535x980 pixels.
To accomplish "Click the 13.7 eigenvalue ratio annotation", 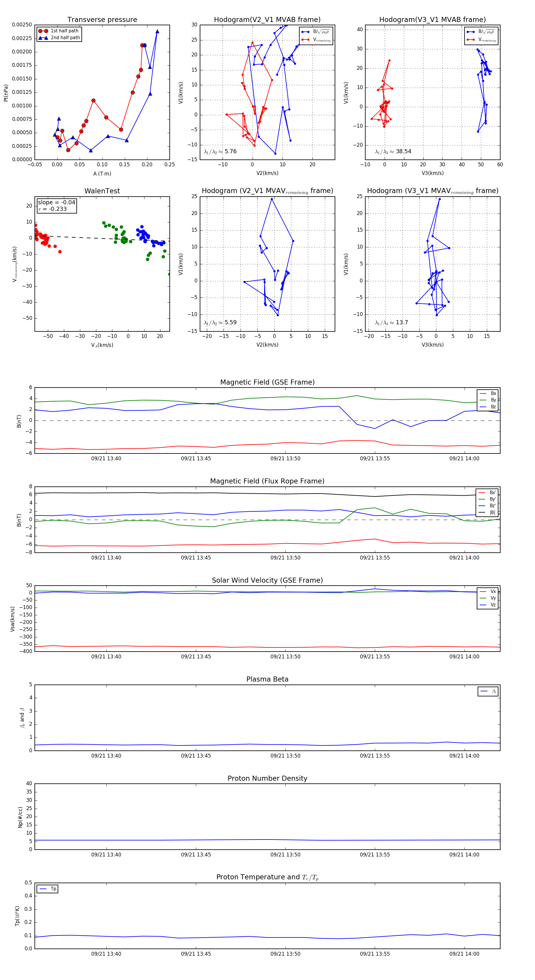I will 391,323.
